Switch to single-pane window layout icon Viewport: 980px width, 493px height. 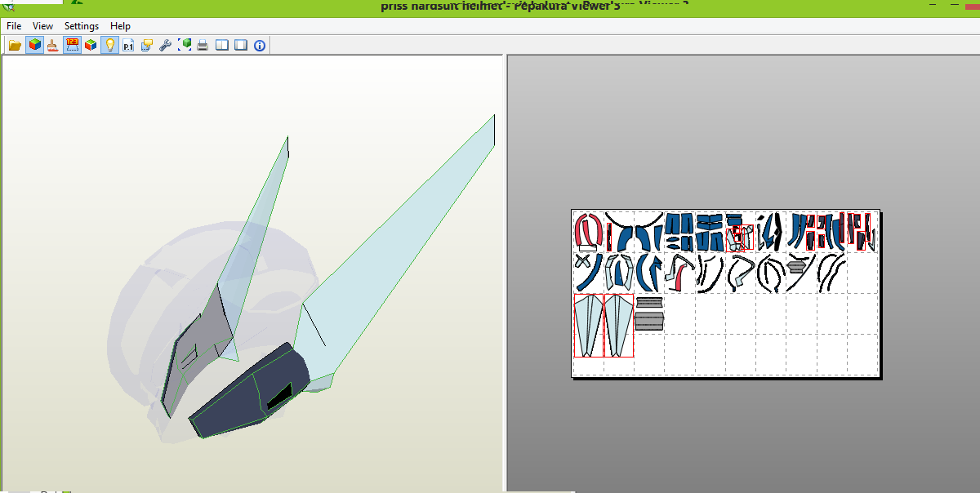[x=241, y=46]
